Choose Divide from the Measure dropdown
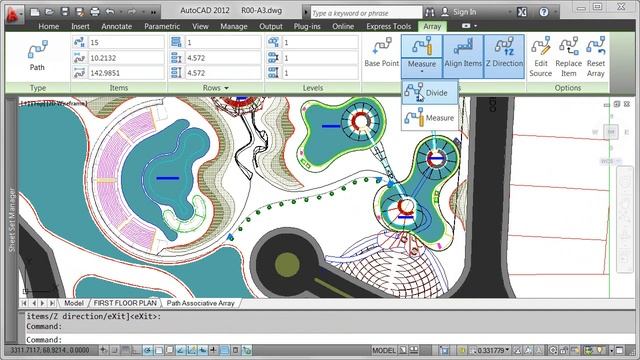Image resolution: width=640 pixels, height=360 pixels. tap(429, 93)
